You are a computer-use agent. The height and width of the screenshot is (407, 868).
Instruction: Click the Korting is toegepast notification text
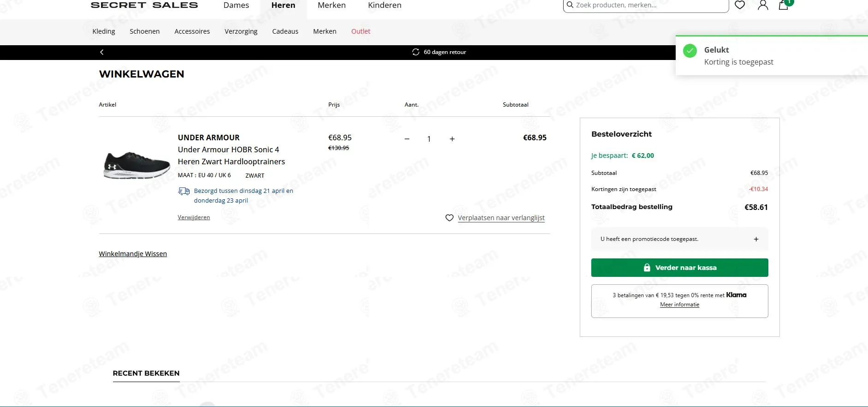coord(739,62)
